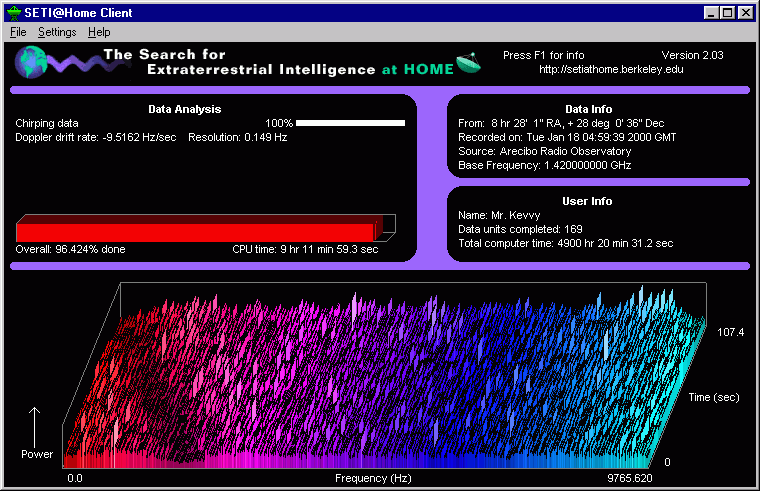
Task: Maximize the SETI@Home Client window
Action: [727, 13]
